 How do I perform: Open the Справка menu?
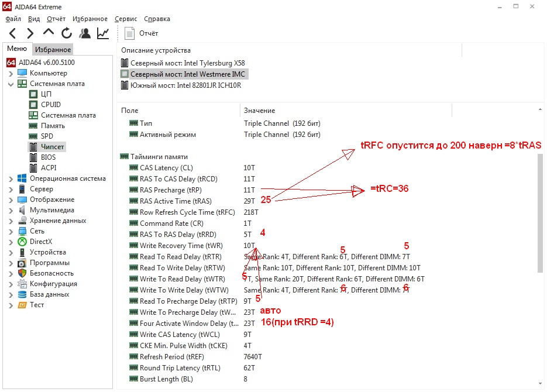pos(157,19)
